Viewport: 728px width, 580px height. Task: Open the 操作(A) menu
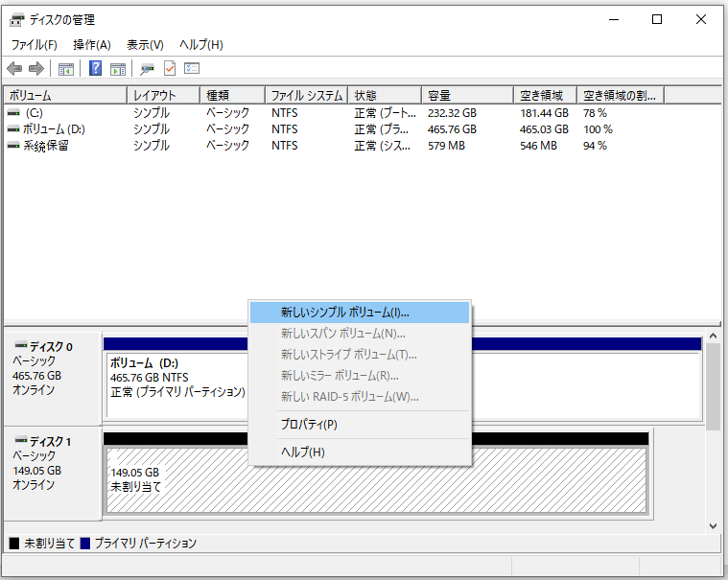tap(92, 45)
